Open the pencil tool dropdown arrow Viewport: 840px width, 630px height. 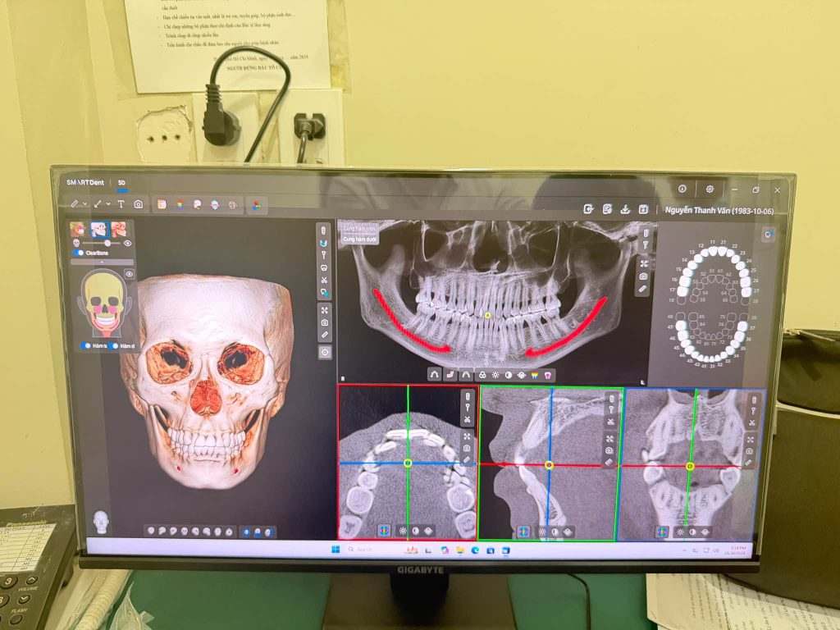(x=85, y=204)
